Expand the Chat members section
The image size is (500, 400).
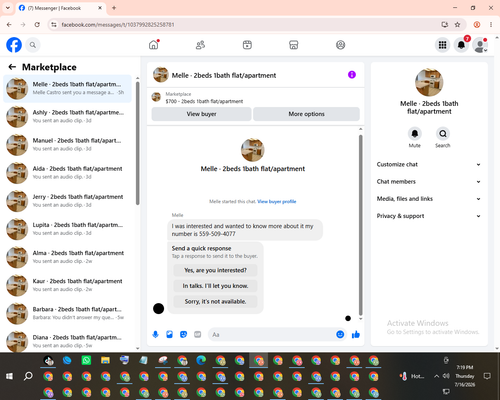(x=429, y=182)
